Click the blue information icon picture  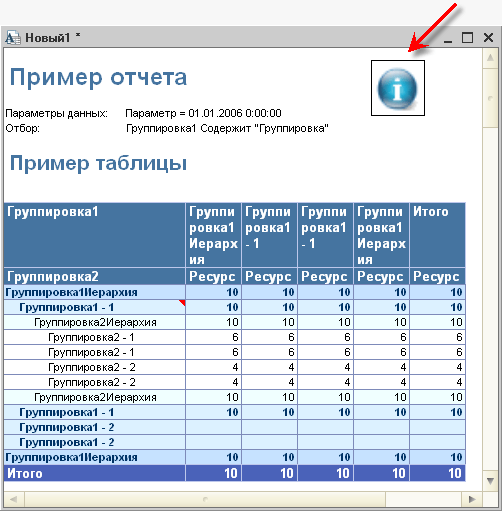(x=398, y=88)
